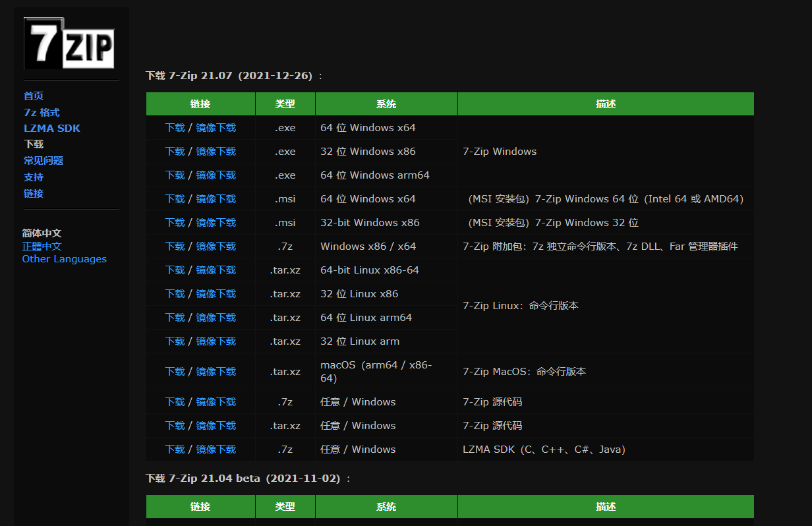Viewport: 812px width, 526px height.
Task: Select the 下载 7-Zip 21.04 beta heading
Action: coord(249,479)
